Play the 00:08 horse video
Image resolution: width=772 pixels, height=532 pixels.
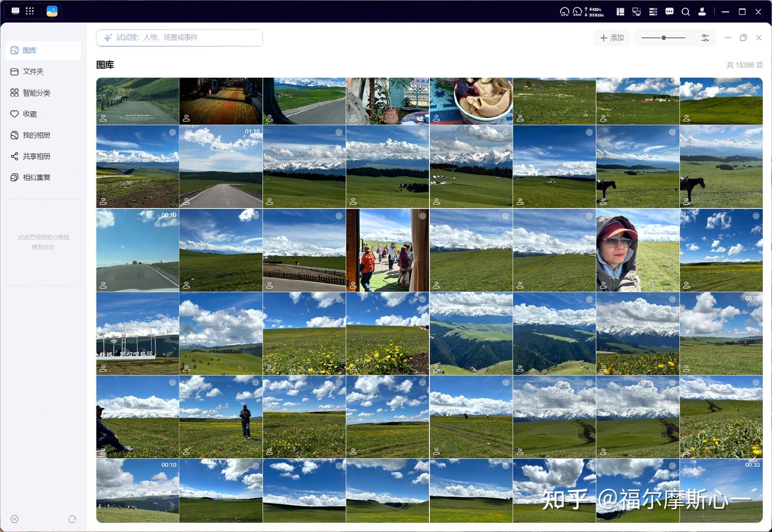tap(721, 167)
